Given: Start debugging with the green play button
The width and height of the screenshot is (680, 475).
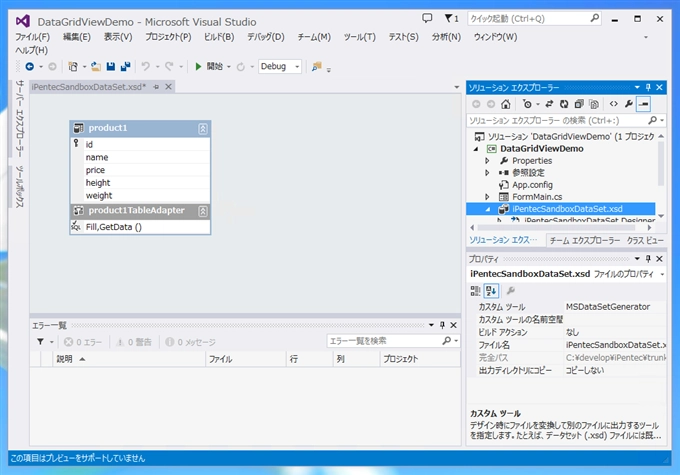Looking at the screenshot, I should click(198, 66).
